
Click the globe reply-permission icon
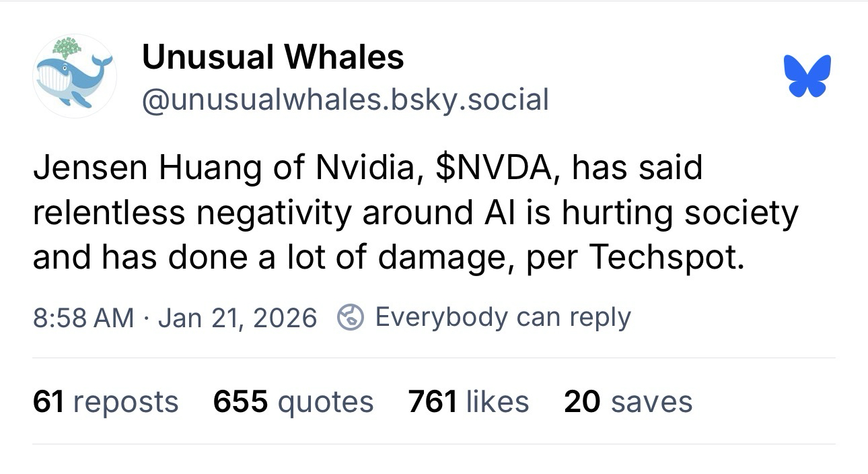(350, 317)
